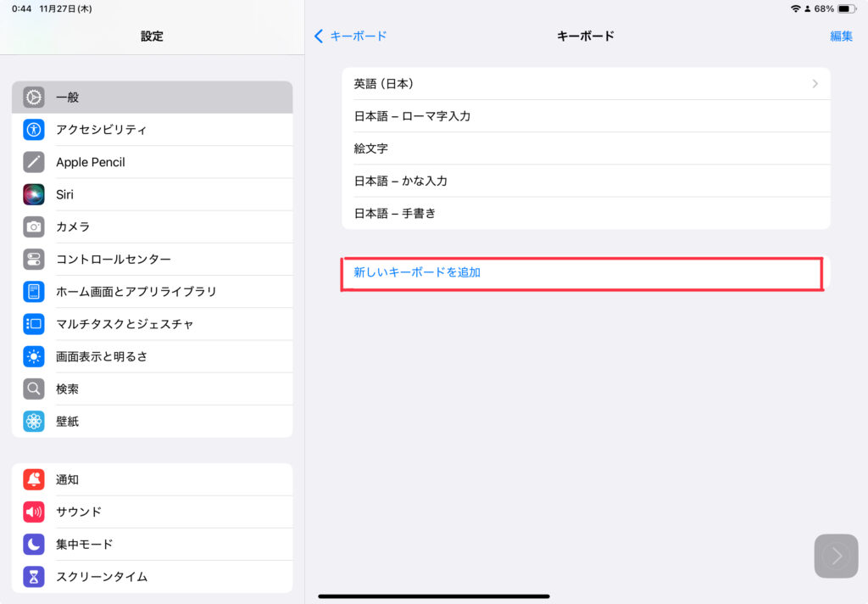Open Notifications (通知) bell icon
Screen dimensions: 868x604
pos(34,479)
